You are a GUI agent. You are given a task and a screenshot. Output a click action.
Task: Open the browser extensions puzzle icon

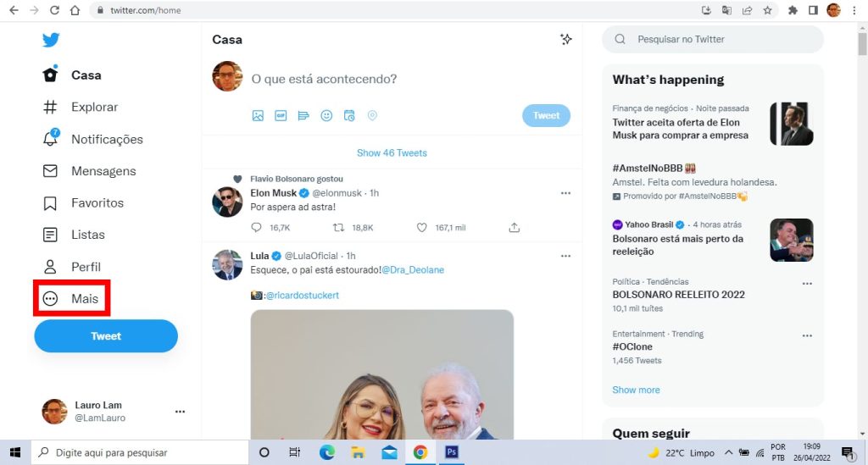793,10
